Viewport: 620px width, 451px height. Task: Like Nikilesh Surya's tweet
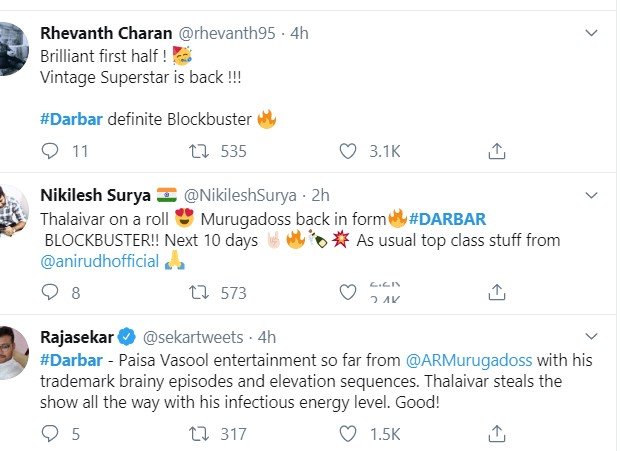(348, 293)
